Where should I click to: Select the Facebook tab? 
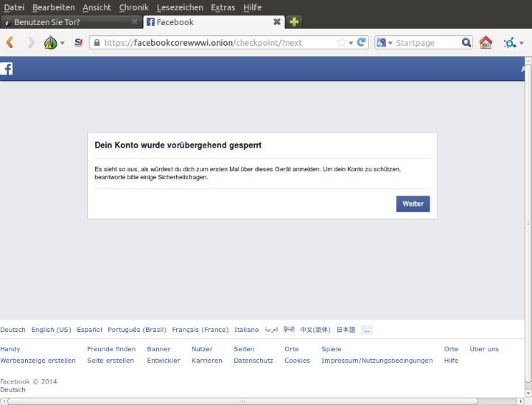click(x=214, y=22)
